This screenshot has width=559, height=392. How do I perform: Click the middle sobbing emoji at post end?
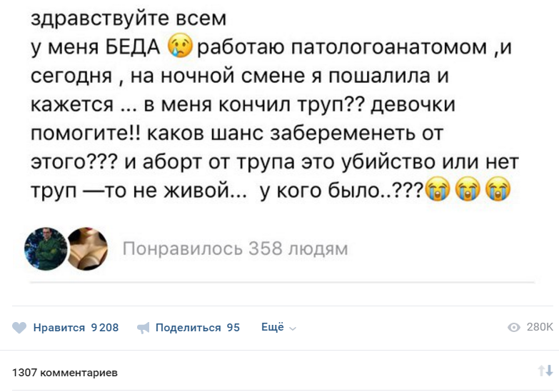468,189
